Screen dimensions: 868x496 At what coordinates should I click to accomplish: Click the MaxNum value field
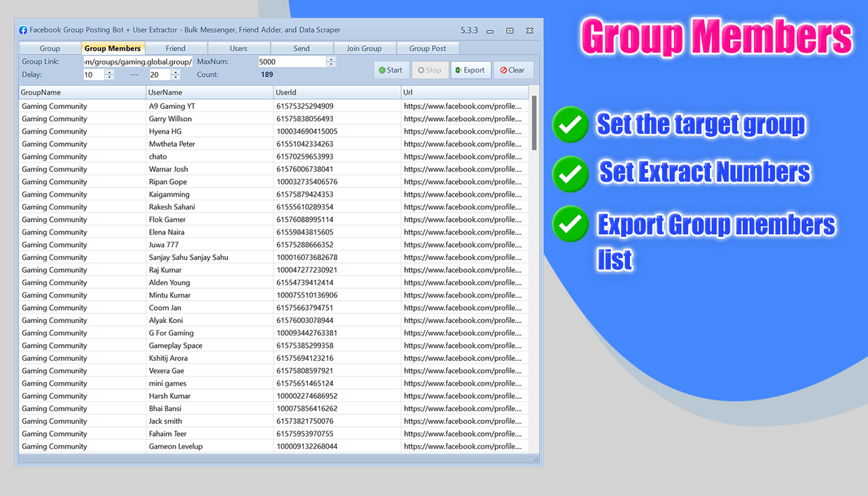[x=292, y=62]
